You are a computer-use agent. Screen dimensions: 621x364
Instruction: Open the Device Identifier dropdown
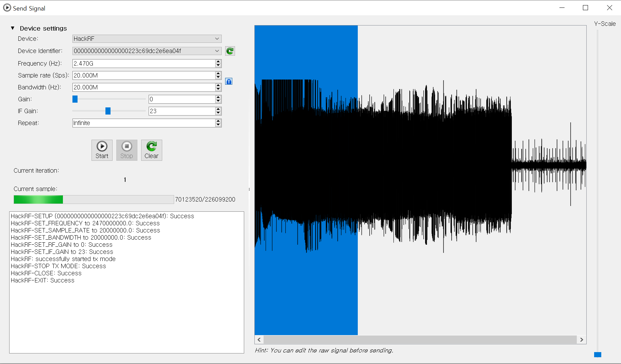pyautogui.click(x=147, y=51)
